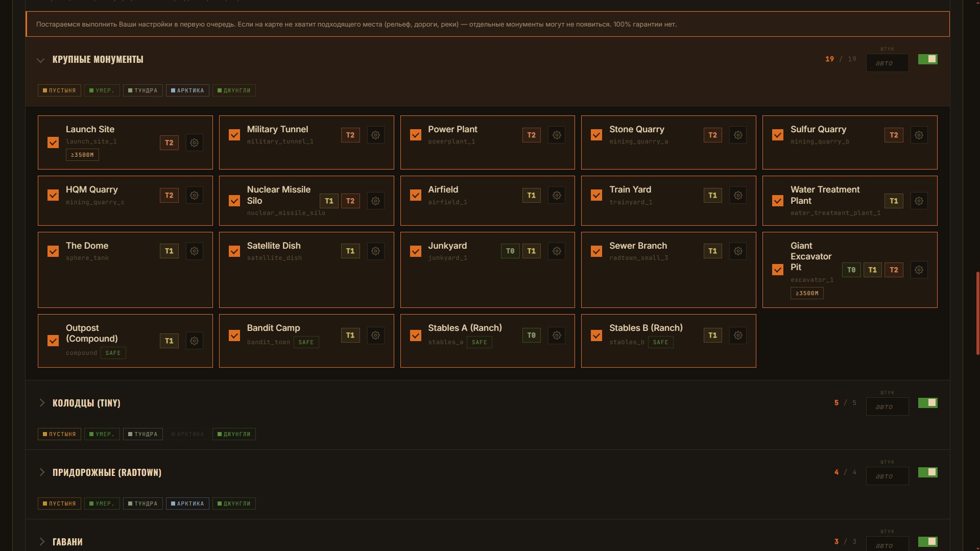Disable the Крупные монументы section toggle
The height and width of the screenshot is (551, 980).
click(927, 59)
